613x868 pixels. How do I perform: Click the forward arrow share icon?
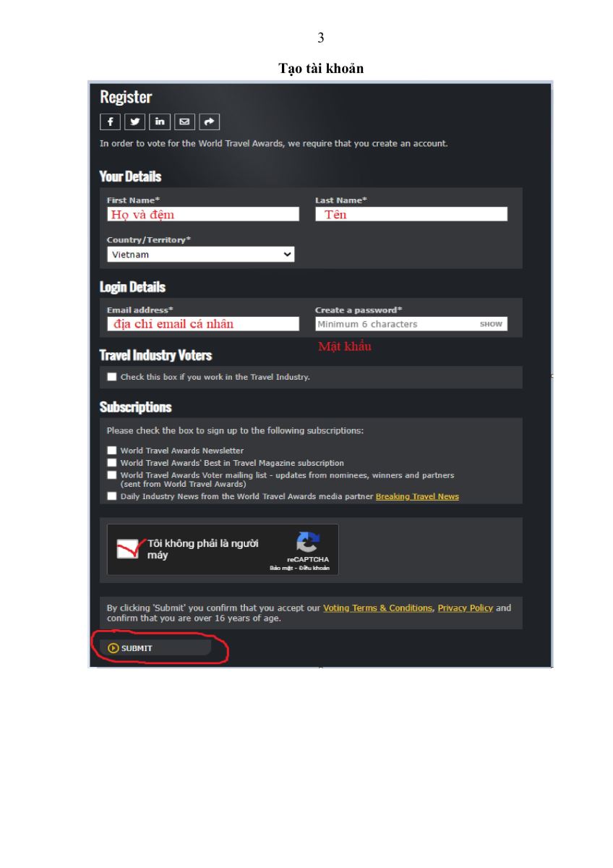click(x=209, y=122)
